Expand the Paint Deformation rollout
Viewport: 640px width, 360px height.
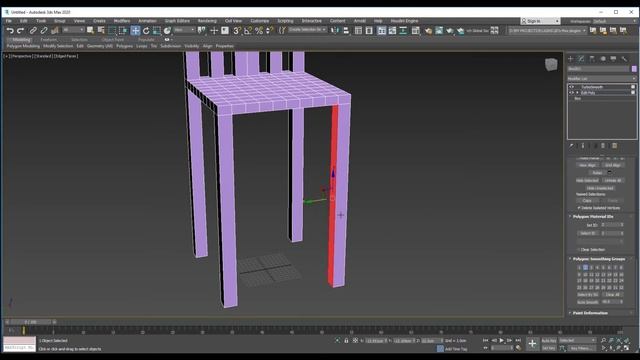pyautogui.click(x=590, y=313)
